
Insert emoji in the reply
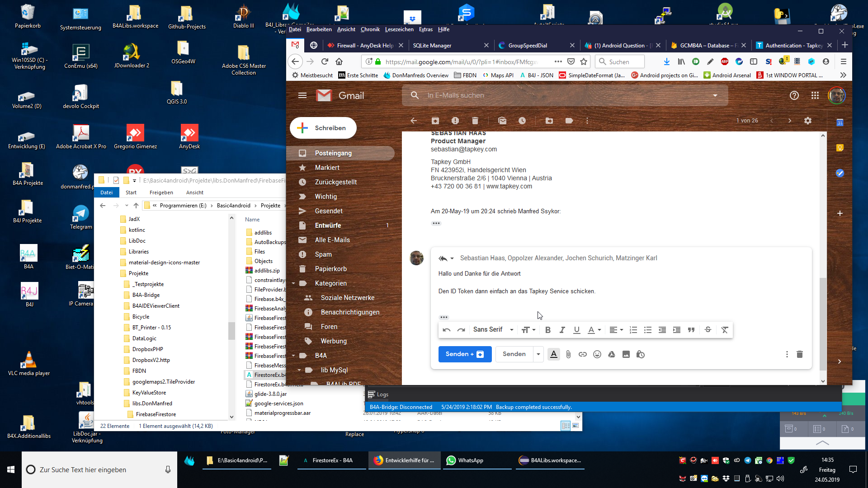click(x=597, y=355)
